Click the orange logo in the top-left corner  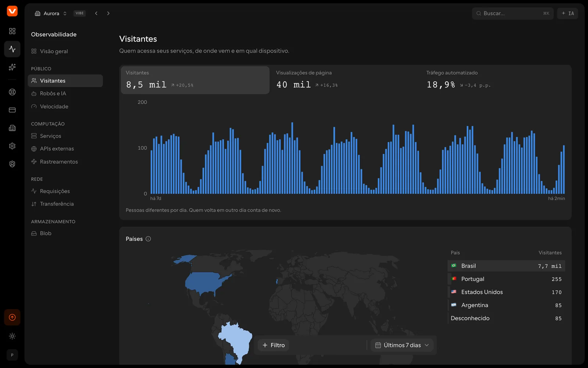(12, 11)
